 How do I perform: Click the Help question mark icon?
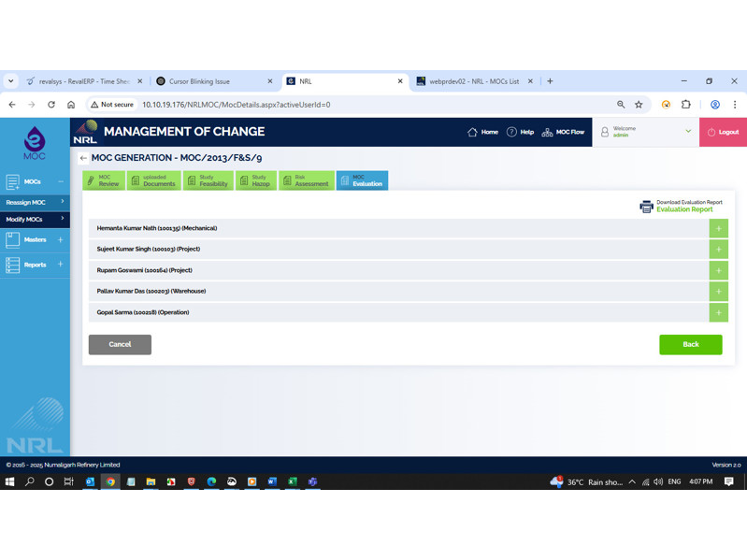[511, 132]
